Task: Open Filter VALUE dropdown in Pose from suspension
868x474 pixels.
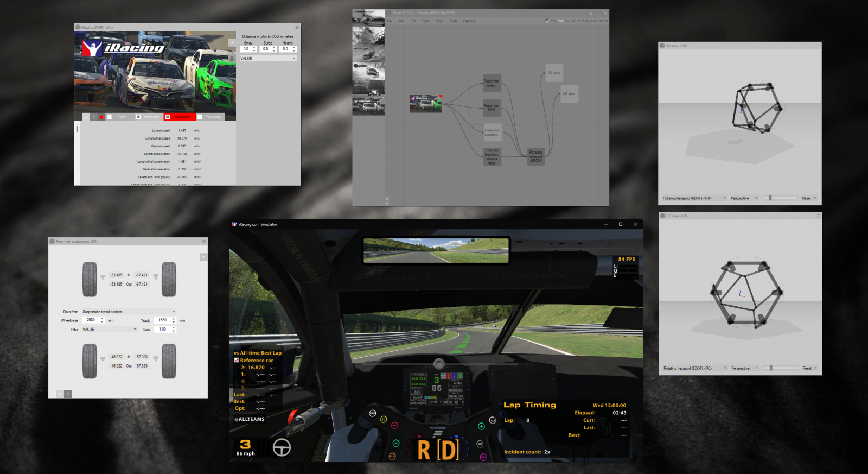Action: 110,330
